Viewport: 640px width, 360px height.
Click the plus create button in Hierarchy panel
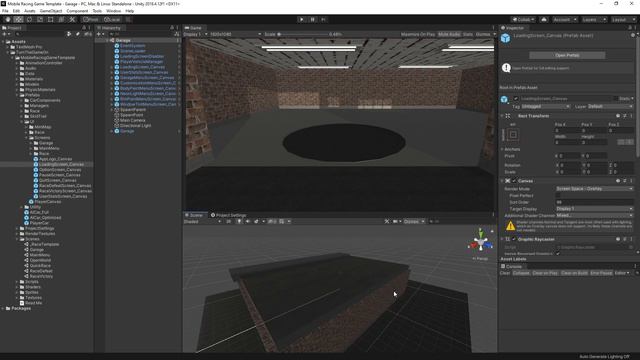coord(100,34)
